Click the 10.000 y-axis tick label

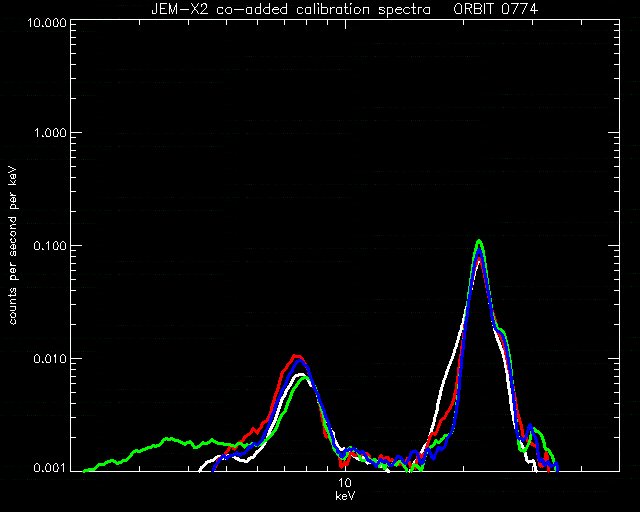point(46,22)
